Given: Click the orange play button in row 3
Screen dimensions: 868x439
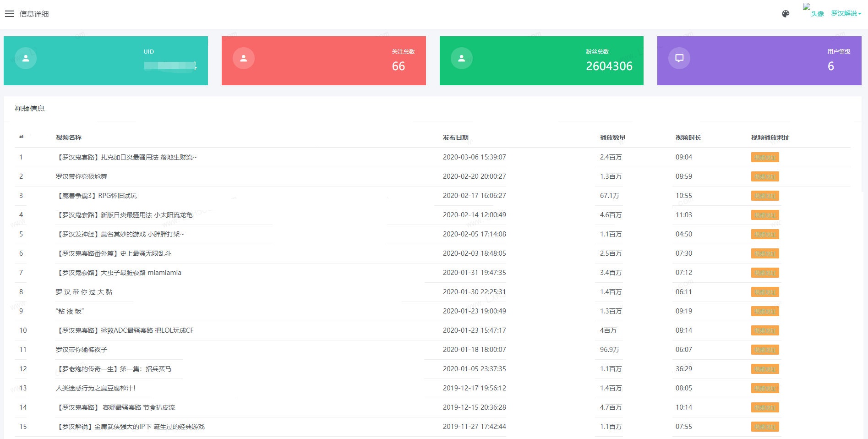Looking at the screenshot, I should (765, 196).
